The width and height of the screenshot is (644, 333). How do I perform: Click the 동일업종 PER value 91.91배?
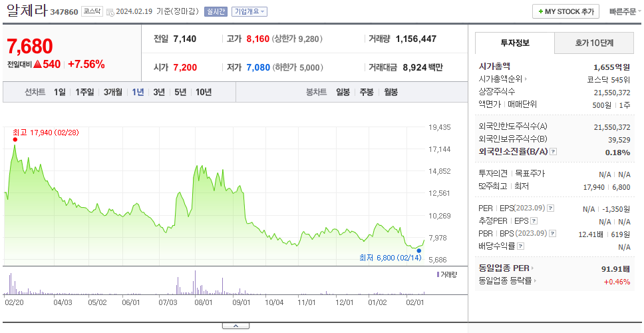pos(615,269)
